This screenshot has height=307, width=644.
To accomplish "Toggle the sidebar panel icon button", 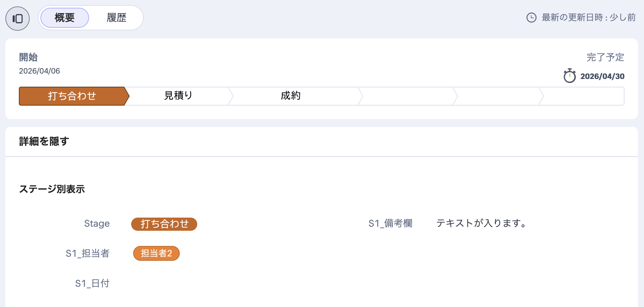I will pos(18,19).
